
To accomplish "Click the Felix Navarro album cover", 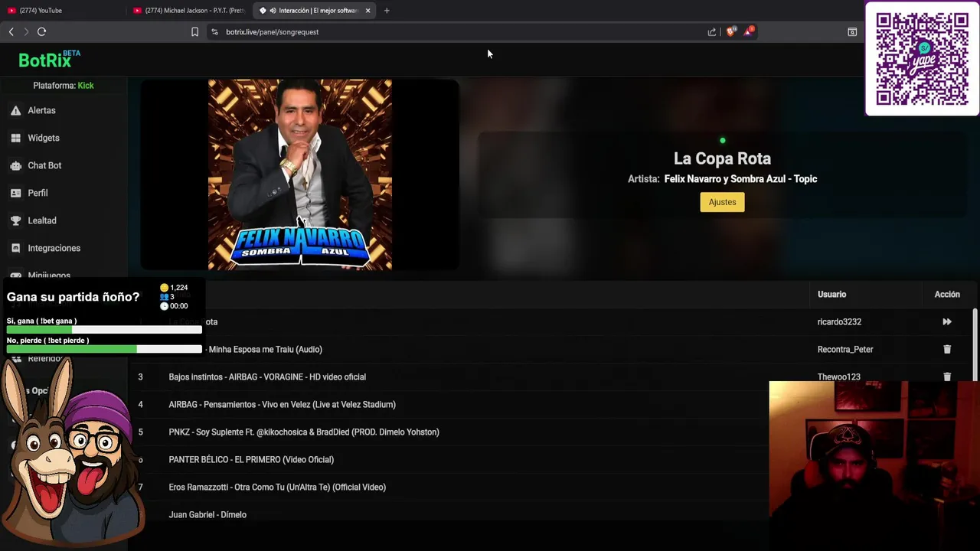I will (300, 174).
